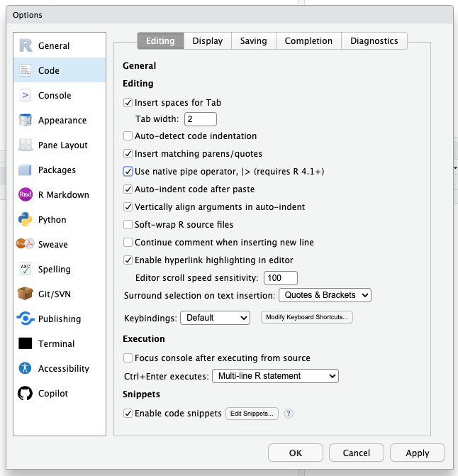Select the Console label in sidebar
This screenshot has width=458, height=476.
[x=55, y=95]
